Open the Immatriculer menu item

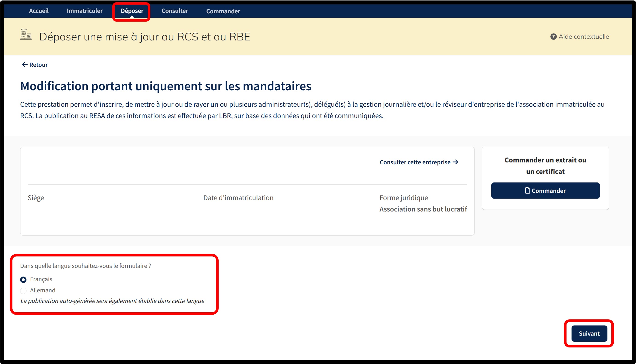pyautogui.click(x=85, y=11)
